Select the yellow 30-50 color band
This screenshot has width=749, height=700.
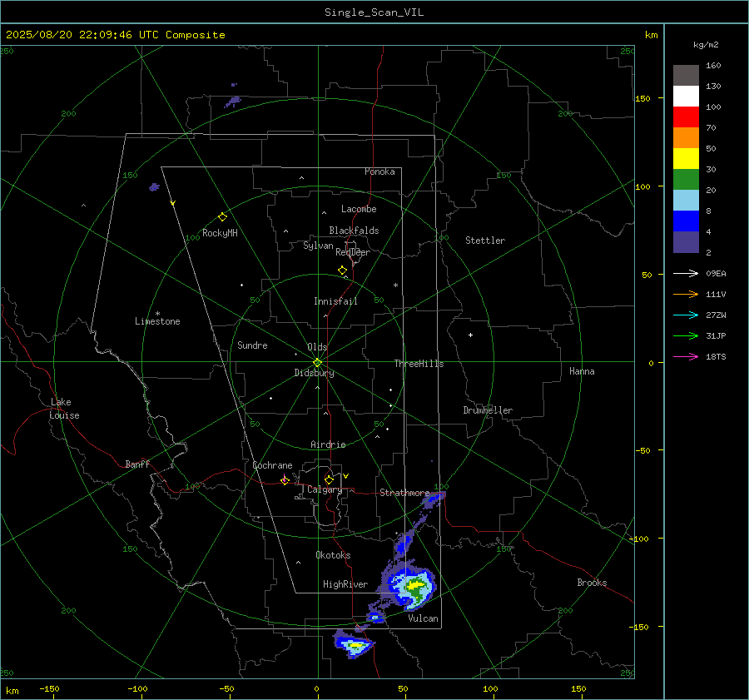pyautogui.click(x=686, y=159)
